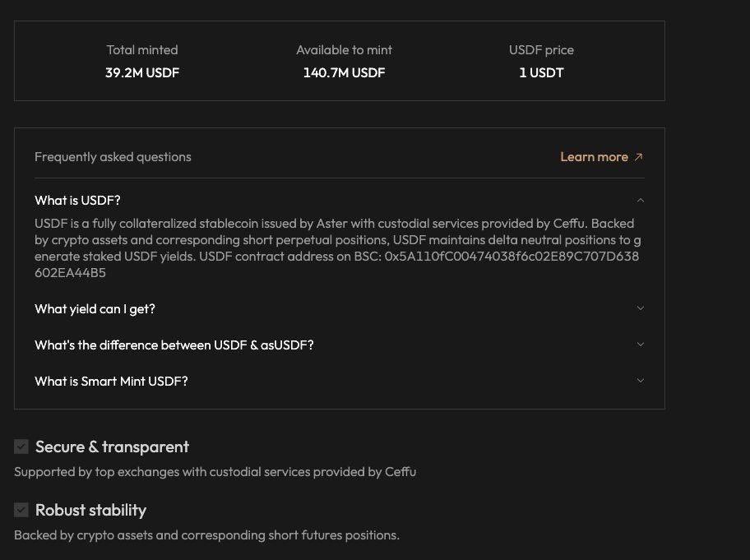The width and height of the screenshot is (750, 560).
Task: Click the USDF price showing 1 USDT
Action: tap(541, 72)
